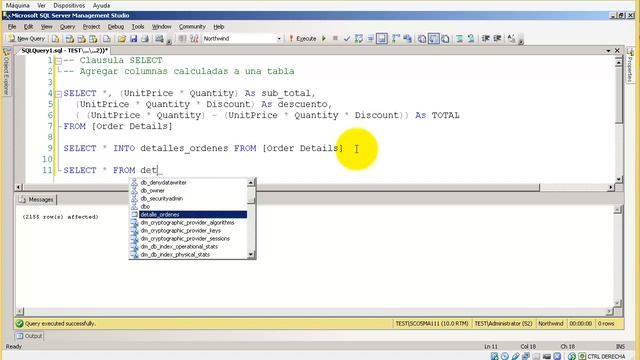Viewport: 640px width, 360px height.
Task: Open a Database Engine Query from toolbar
Action: pos(56,38)
